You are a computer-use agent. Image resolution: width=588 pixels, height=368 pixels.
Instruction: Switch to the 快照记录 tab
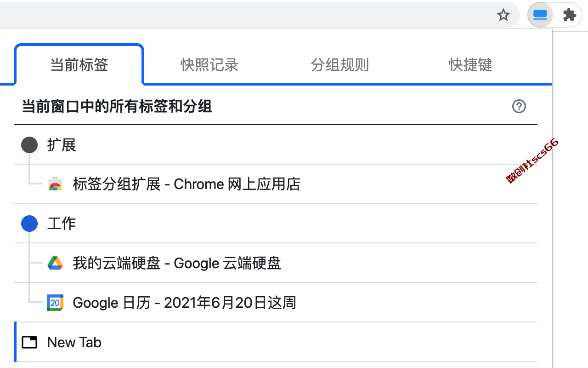coord(209,65)
